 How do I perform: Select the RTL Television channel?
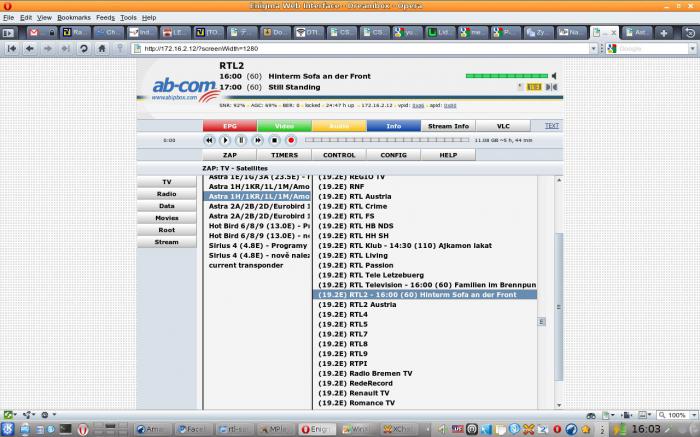point(427,285)
